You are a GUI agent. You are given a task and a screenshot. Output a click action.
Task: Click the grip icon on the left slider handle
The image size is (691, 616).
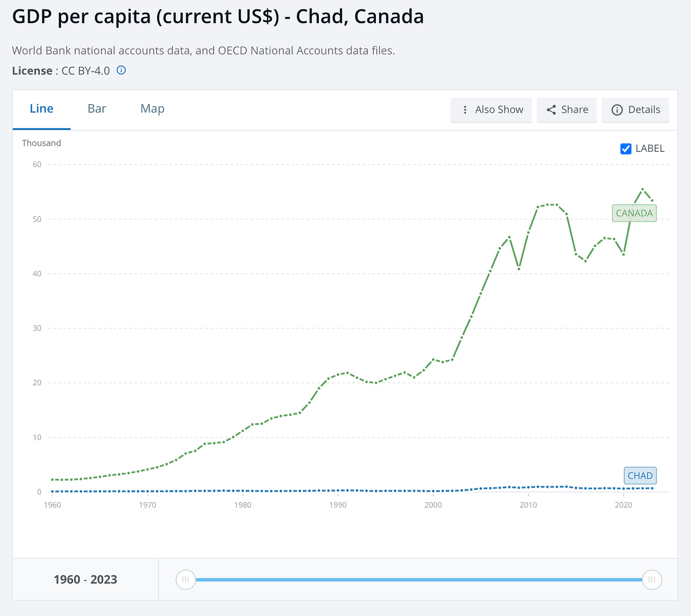(x=186, y=579)
